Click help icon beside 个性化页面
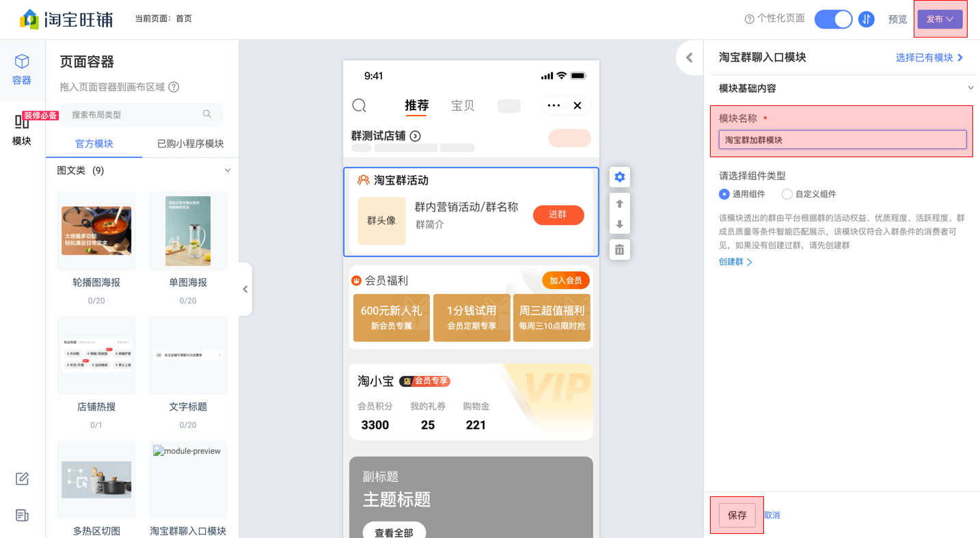 (x=749, y=19)
